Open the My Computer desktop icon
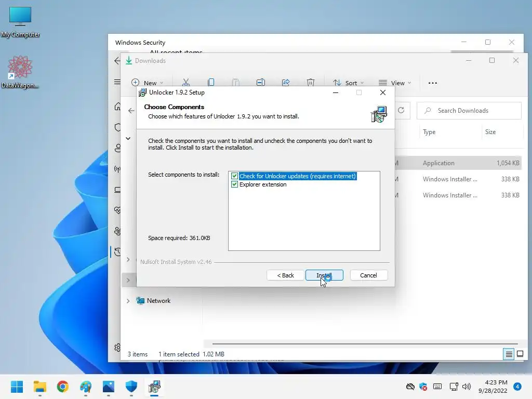The width and height of the screenshot is (532, 399). [x=20, y=21]
